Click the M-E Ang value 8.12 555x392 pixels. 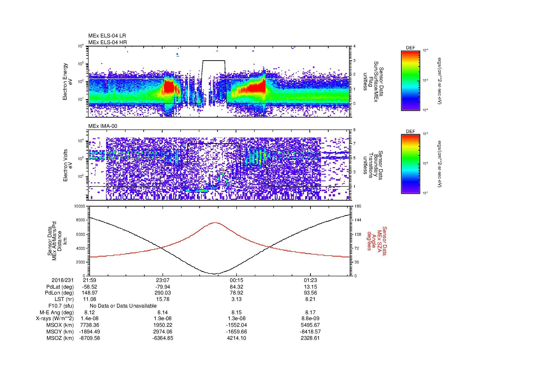point(89,312)
